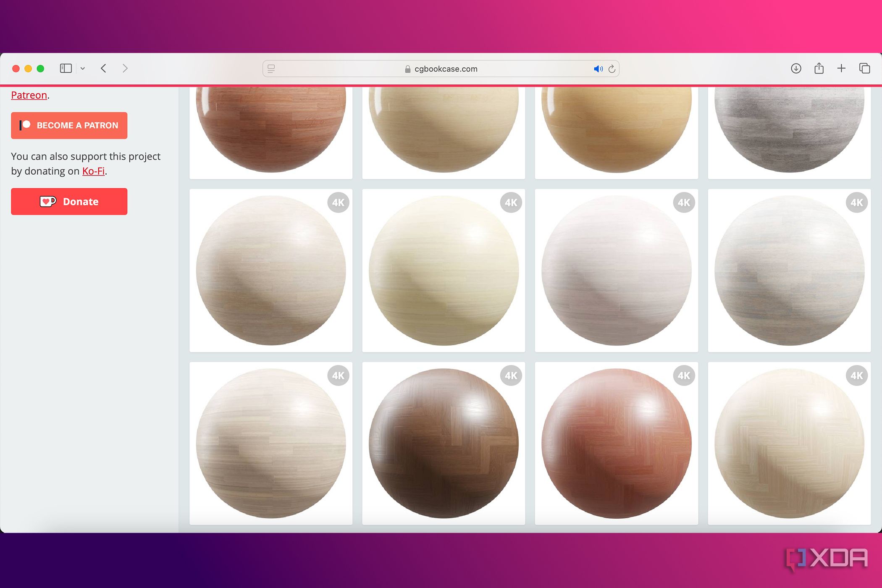This screenshot has height=588, width=882.
Task: Go forward to the next page
Action: coord(125,68)
